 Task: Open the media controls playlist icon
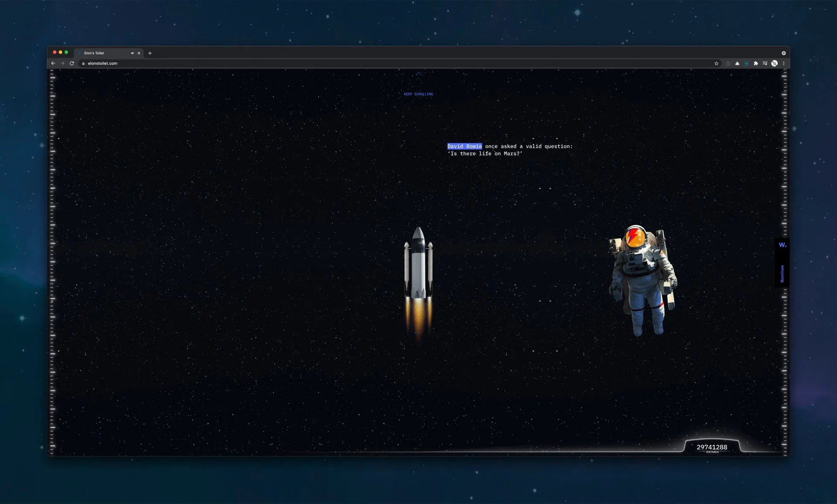765,63
